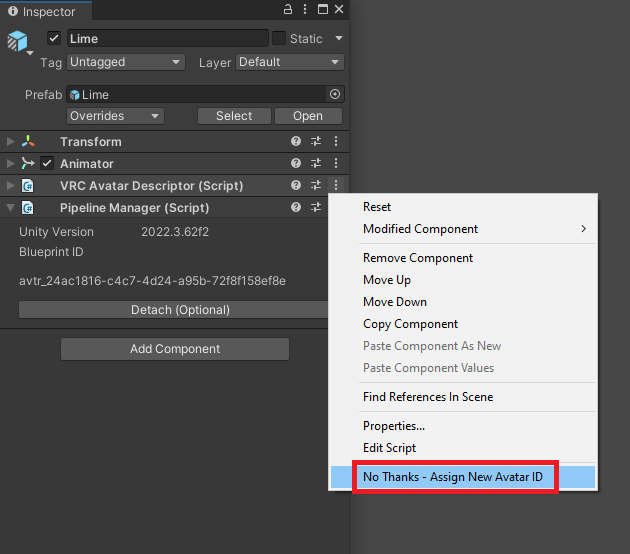Open Animator component presets icon

[316, 164]
